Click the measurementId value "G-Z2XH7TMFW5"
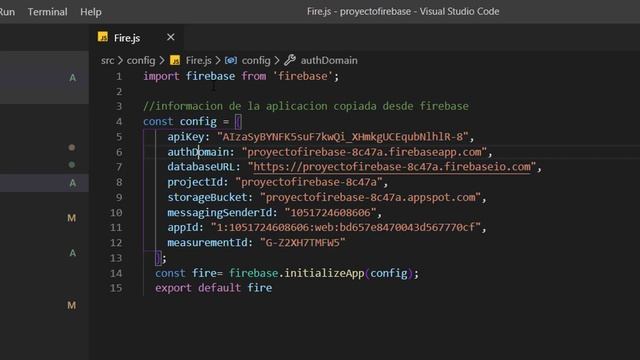 (x=302, y=243)
